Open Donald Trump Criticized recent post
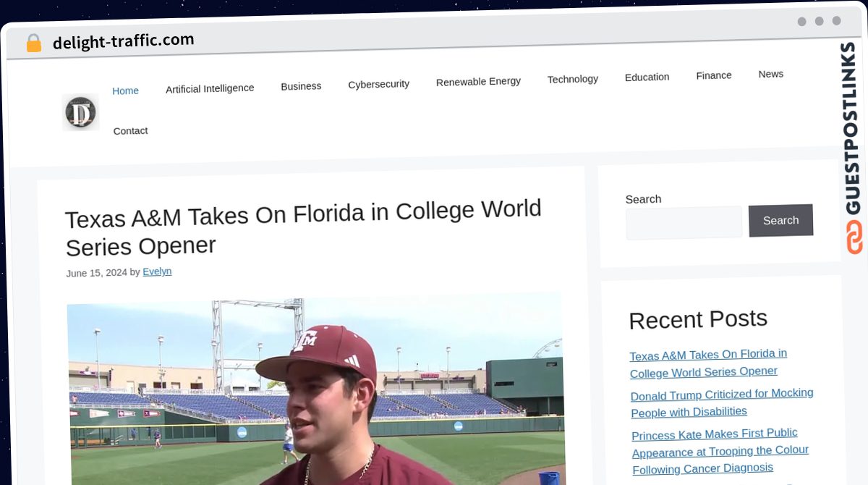 tap(722, 402)
